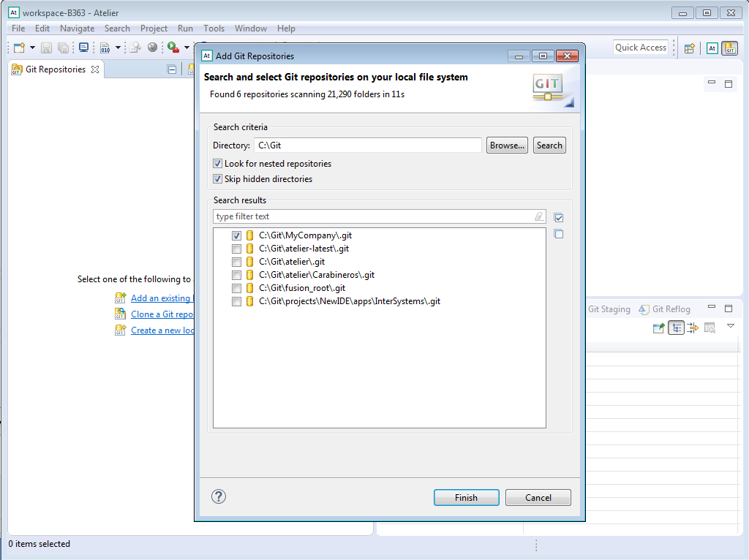Click the Add an existing repository link
The width and height of the screenshot is (749, 560).
click(162, 298)
